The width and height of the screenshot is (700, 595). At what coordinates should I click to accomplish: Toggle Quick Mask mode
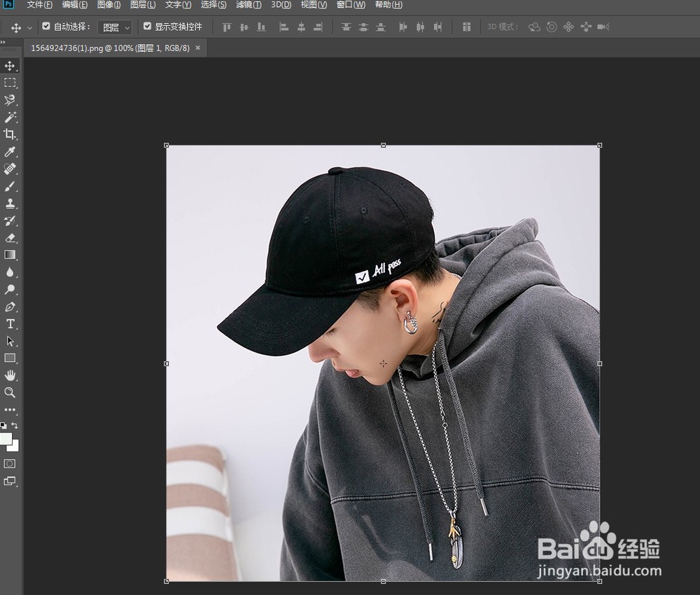click(10, 464)
